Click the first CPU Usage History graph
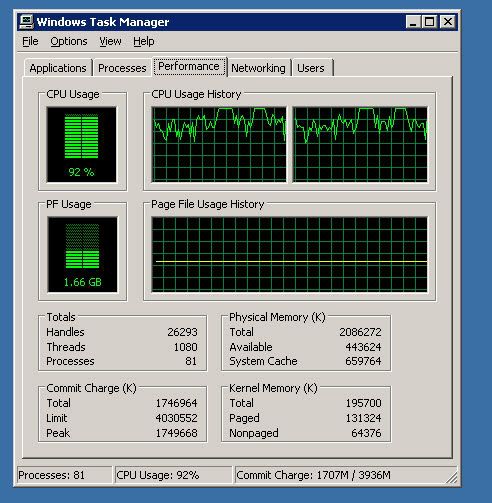 coord(219,144)
